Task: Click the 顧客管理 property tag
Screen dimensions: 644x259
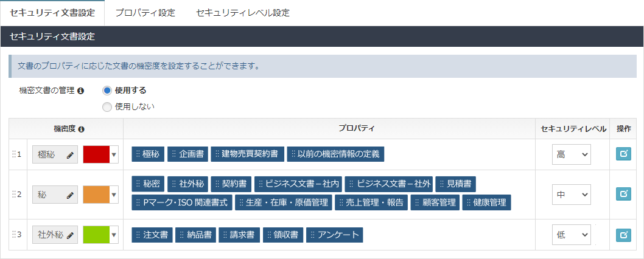Action: 435,202
